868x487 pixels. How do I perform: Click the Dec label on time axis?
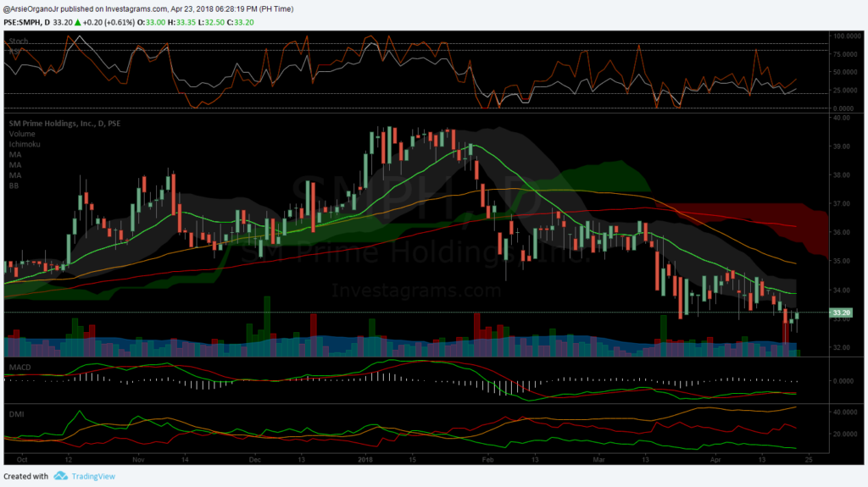(254, 460)
